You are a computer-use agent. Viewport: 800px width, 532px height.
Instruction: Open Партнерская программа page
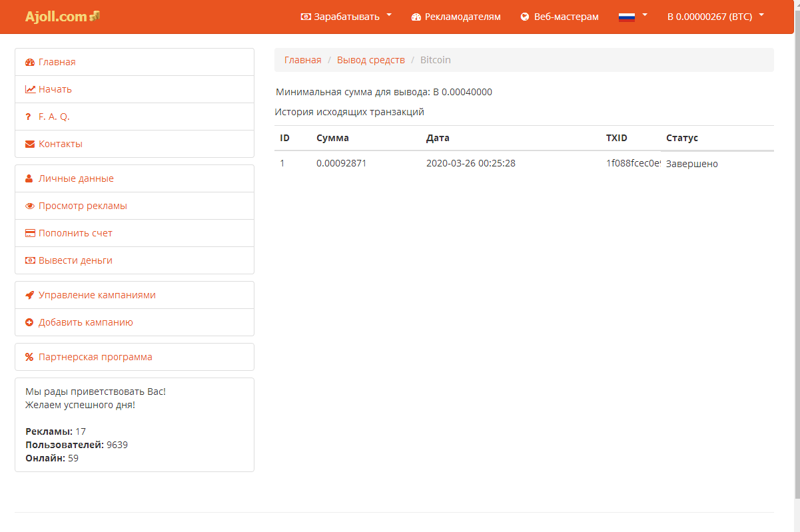coord(135,357)
